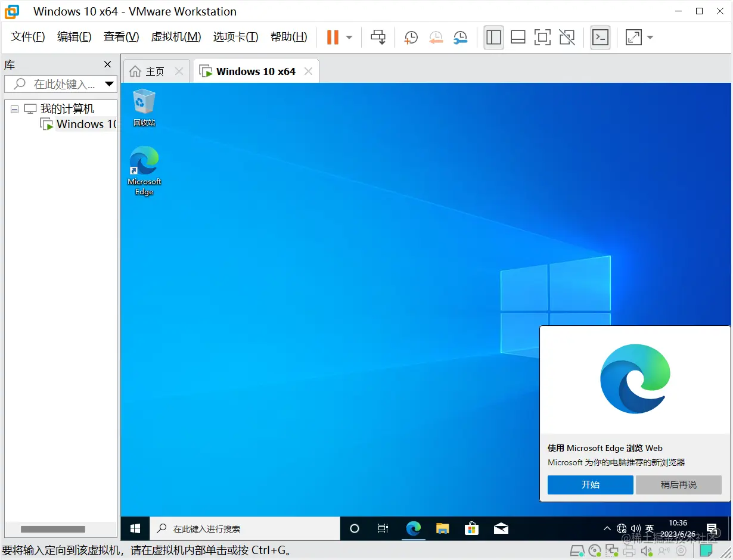Open File Explorer on guest taskbar
This screenshot has height=560, width=733.
[442, 528]
